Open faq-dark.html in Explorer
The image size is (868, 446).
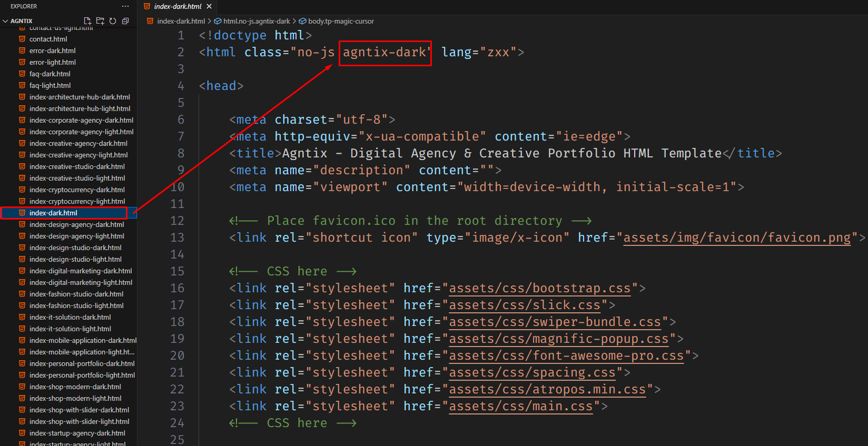[x=50, y=74]
